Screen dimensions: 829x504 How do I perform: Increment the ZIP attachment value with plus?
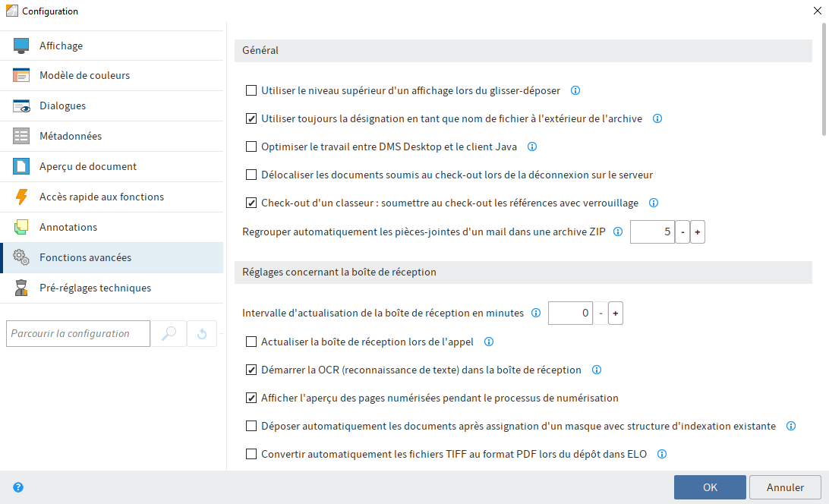click(x=697, y=232)
